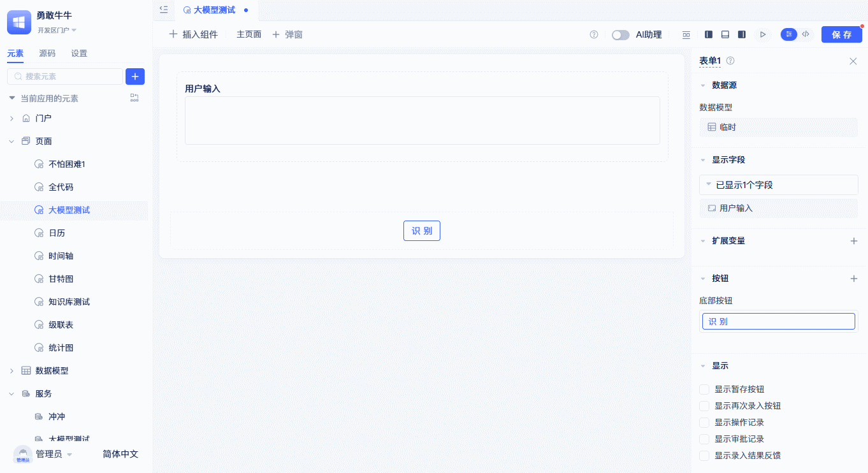Click the 临时 data model field
The image size is (868, 473).
[778, 127]
